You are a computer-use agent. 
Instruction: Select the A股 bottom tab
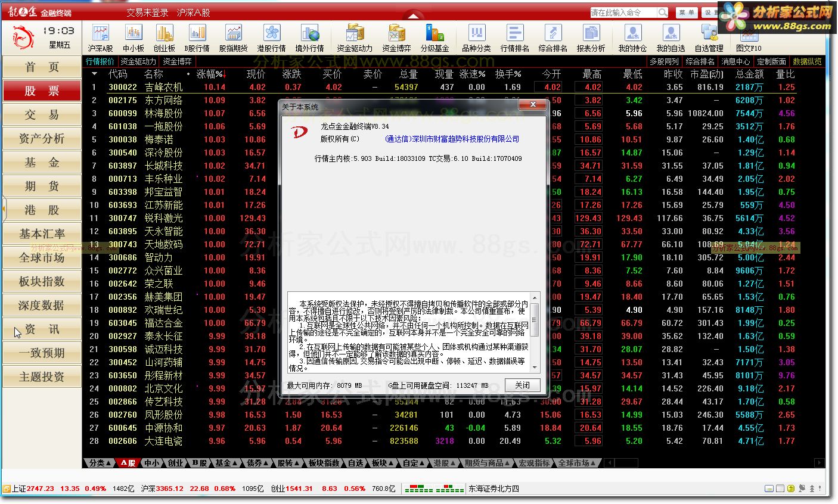tap(128, 463)
